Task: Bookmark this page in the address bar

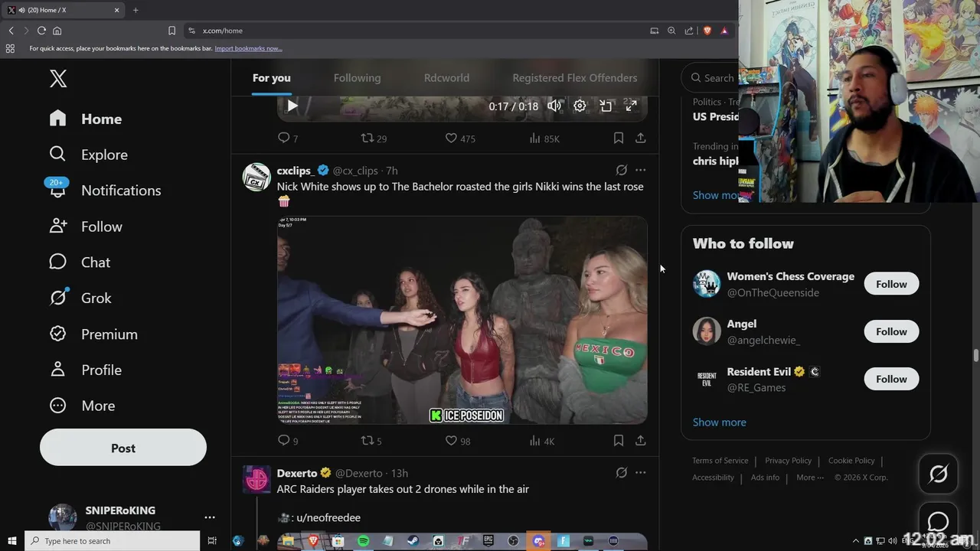Action: click(171, 31)
